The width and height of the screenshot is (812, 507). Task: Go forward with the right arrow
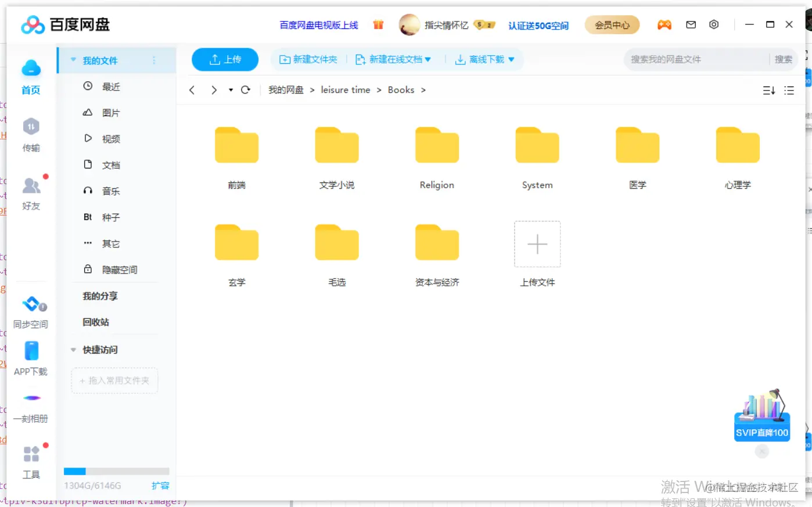(214, 90)
